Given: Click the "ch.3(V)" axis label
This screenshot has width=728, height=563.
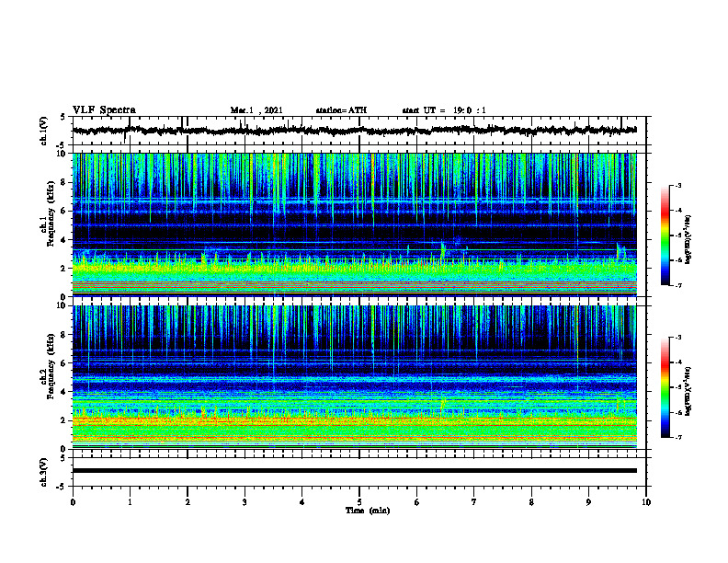Looking at the screenshot, I should coord(43,472).
